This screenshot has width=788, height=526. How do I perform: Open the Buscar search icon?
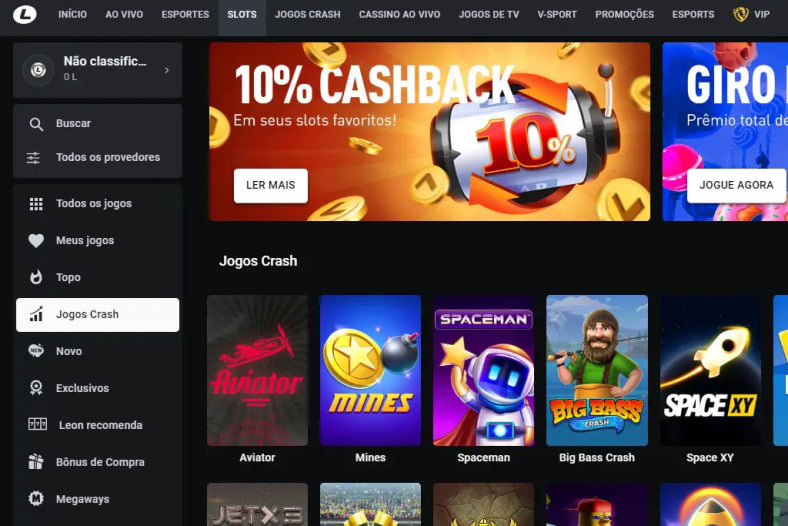click(36, 124)
